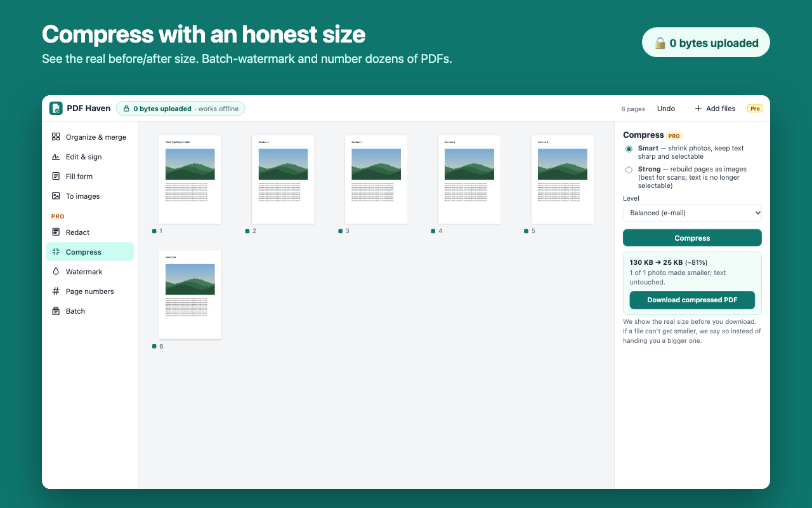Select the Section 5 page thumbnail
The width and height of the screenshot is (812, 508).
click(563, 180)
